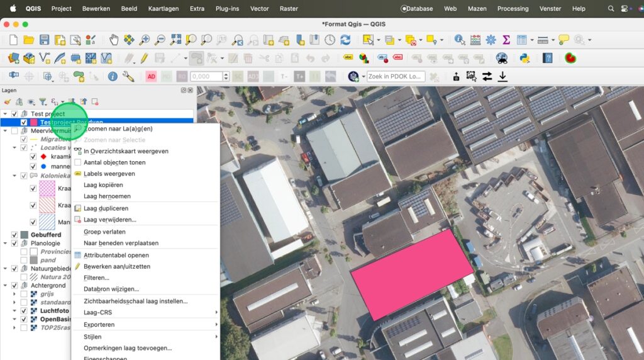Viewport: 644px width, 360px height.
Task: Click the 'Zoek in PDOK' search field
Action: click(396, 76)
